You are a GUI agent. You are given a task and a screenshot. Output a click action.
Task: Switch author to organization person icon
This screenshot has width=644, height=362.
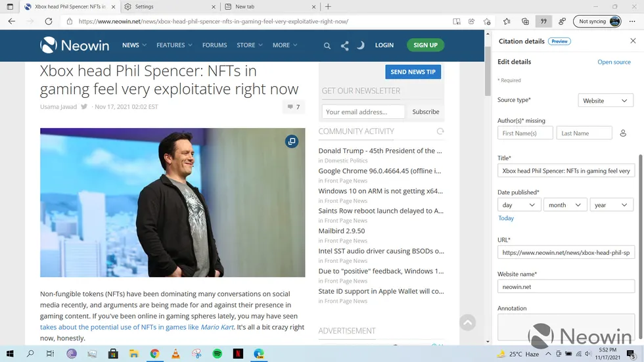[x=623, y=133]
